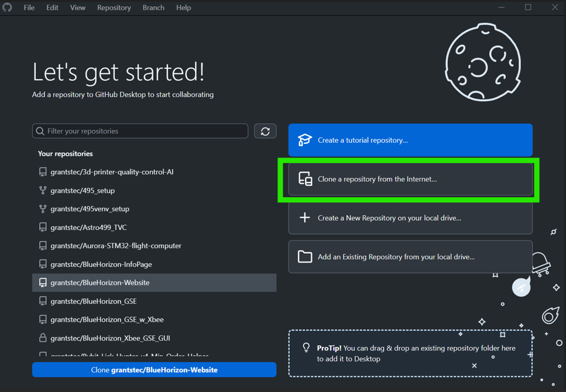Open the Help menu
This screenshot has width=566, height=392.
[x=183, y=8]
